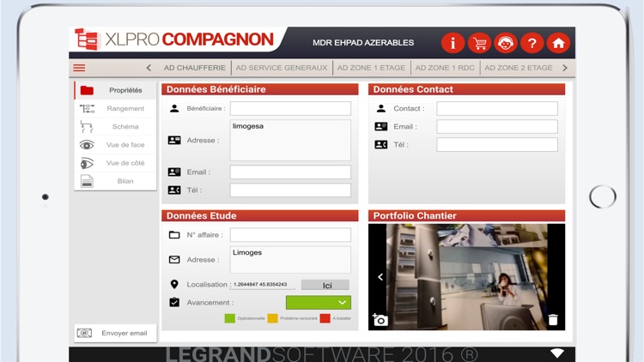Screen dimensions: 644x362
Task: Switch to AD SERVICE GENERAUX tab
Action: (x=282, y=68)
